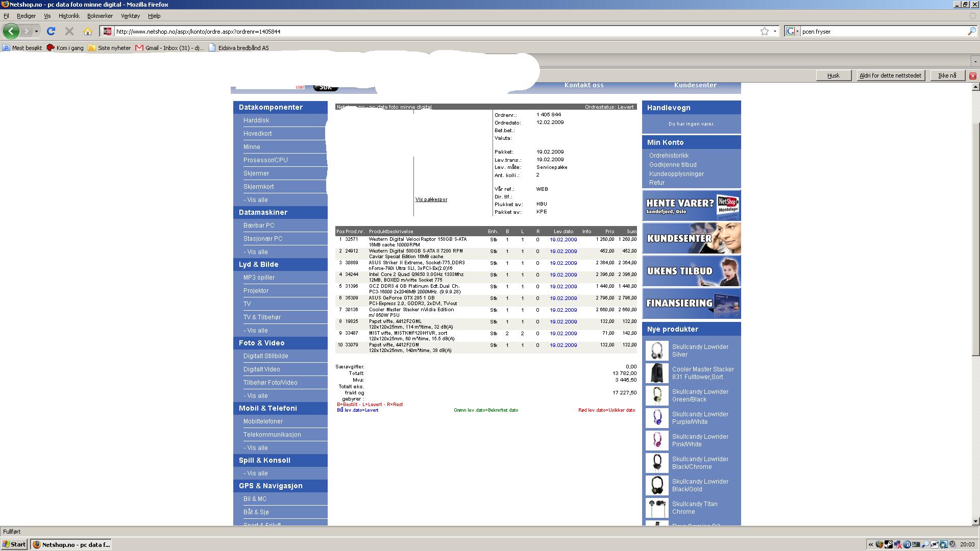Screen dimensions: 980x551
Task: Click the Forward arrow button
Action: [26, 31]
